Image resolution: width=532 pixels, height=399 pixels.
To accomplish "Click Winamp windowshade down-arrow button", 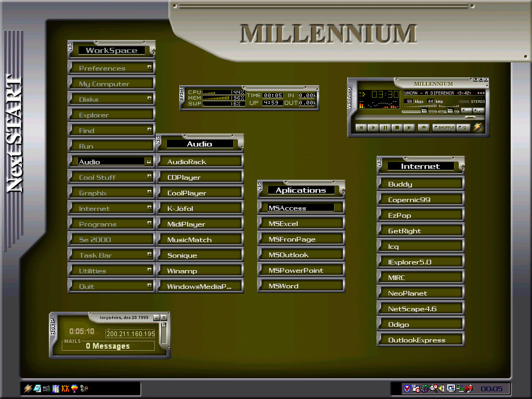I will [x=476, y=79].
